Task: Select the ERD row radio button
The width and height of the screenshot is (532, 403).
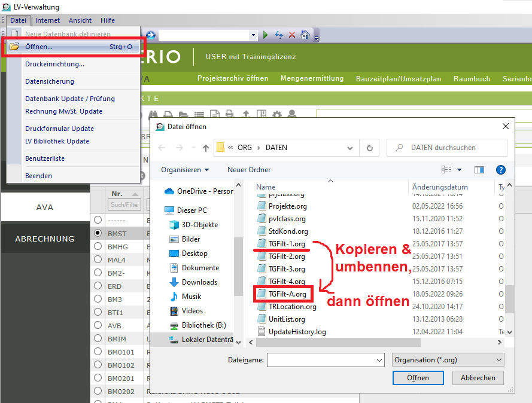Action: (98, 285)
